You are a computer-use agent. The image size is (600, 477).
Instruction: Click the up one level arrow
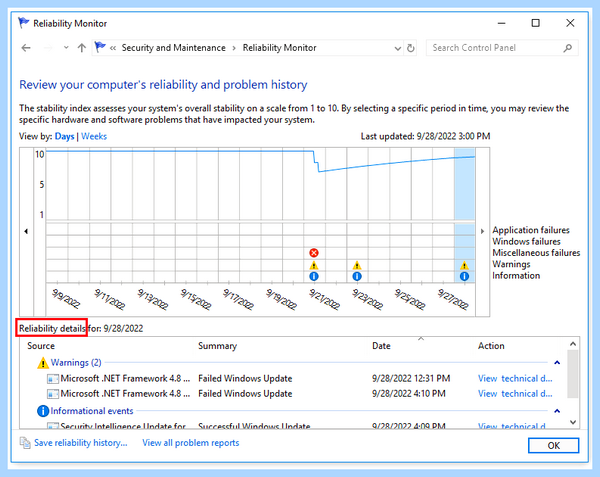pos(82,48)
